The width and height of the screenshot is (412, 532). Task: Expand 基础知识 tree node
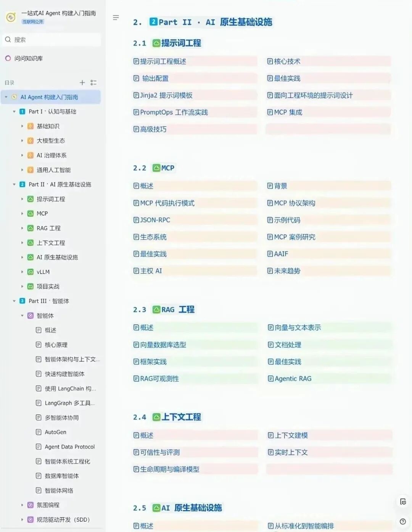22,126
